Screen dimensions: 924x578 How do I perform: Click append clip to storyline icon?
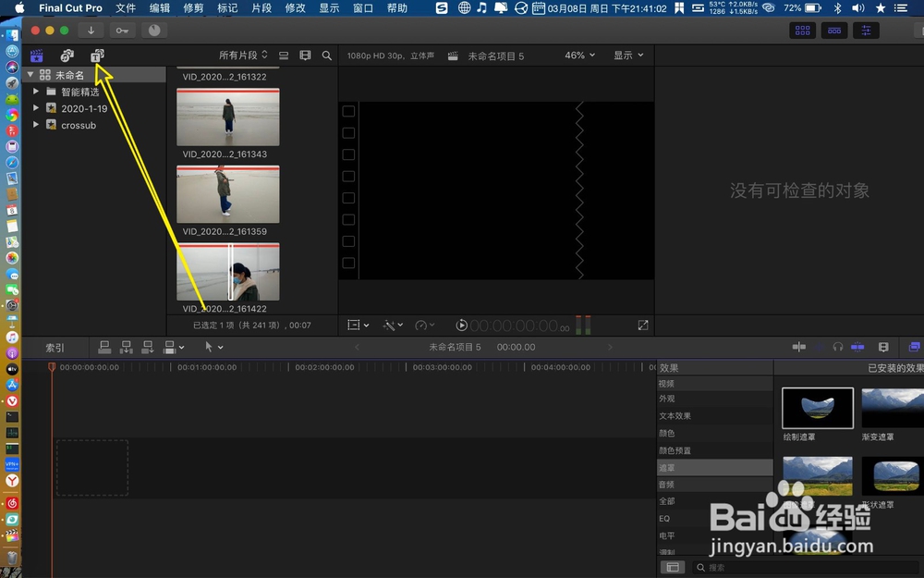(148, 348)
